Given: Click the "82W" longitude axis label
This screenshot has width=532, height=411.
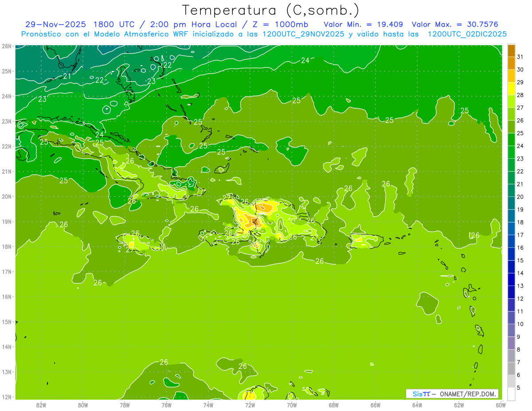Looking at the screenshot, I should pos(41,405).
